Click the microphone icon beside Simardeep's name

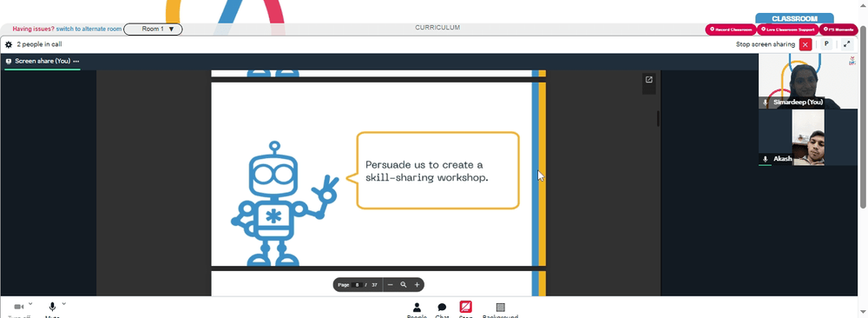click(x=766, y=103)
